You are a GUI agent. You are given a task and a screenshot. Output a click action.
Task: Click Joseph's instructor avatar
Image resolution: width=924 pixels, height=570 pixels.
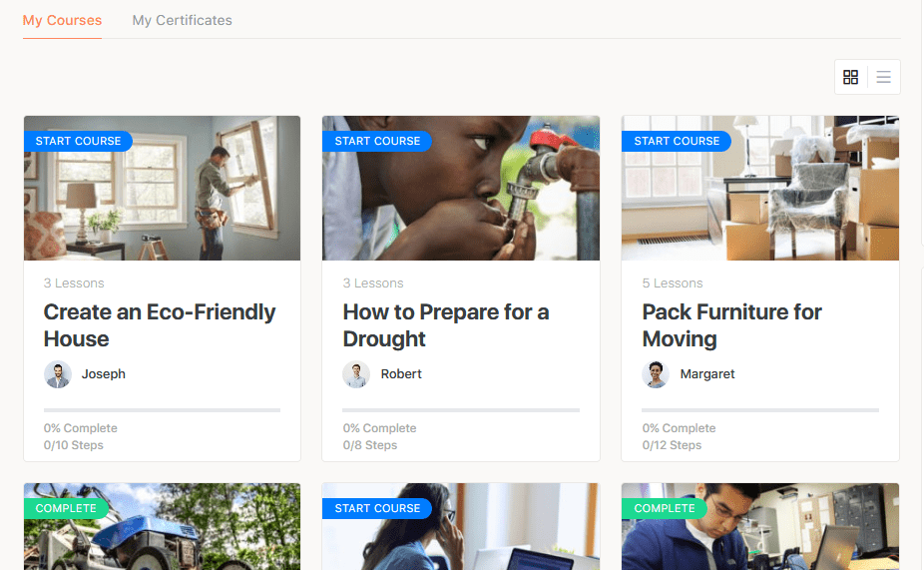coord(58,374)
